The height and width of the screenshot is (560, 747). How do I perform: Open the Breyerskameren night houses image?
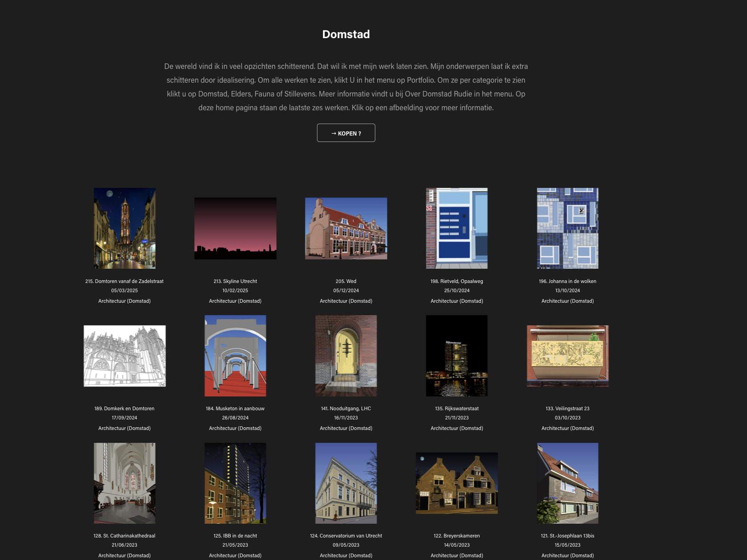tap(457, 483)
